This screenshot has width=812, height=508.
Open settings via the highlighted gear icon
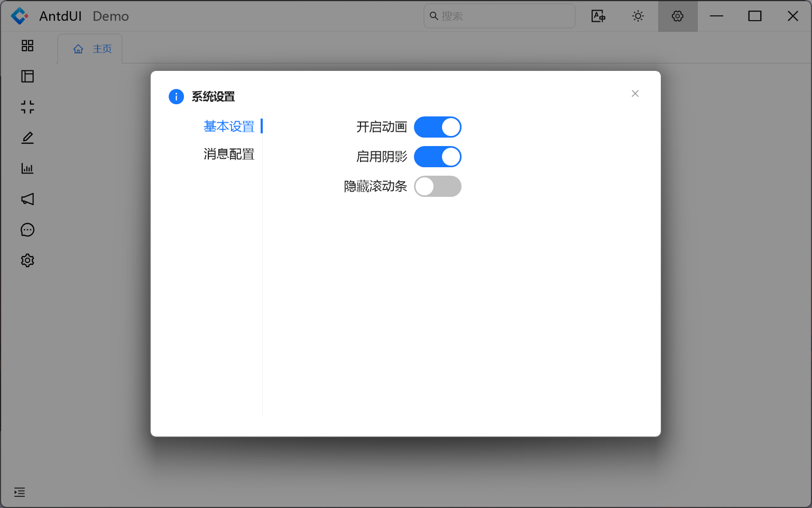coord(677,16)
